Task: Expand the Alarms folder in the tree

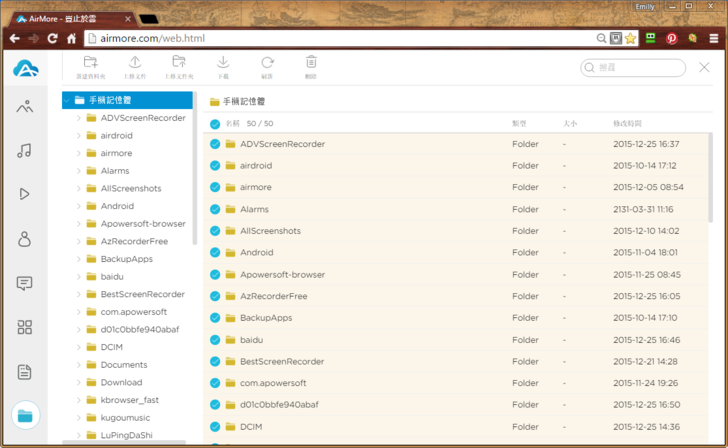Action: point(79,171)
